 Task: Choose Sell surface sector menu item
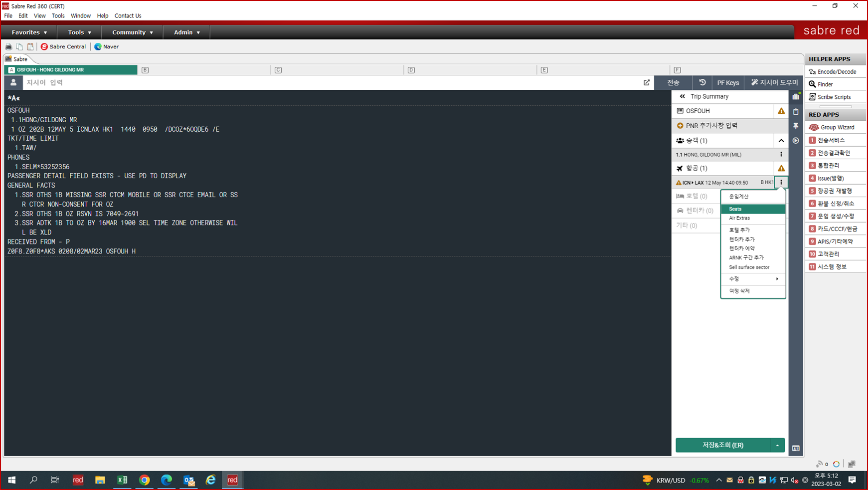coord(753,267)
